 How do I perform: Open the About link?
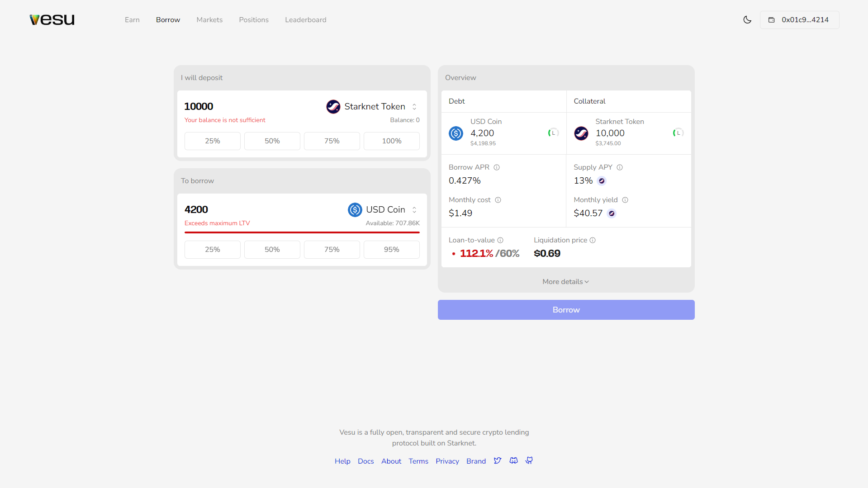[391, 461]
